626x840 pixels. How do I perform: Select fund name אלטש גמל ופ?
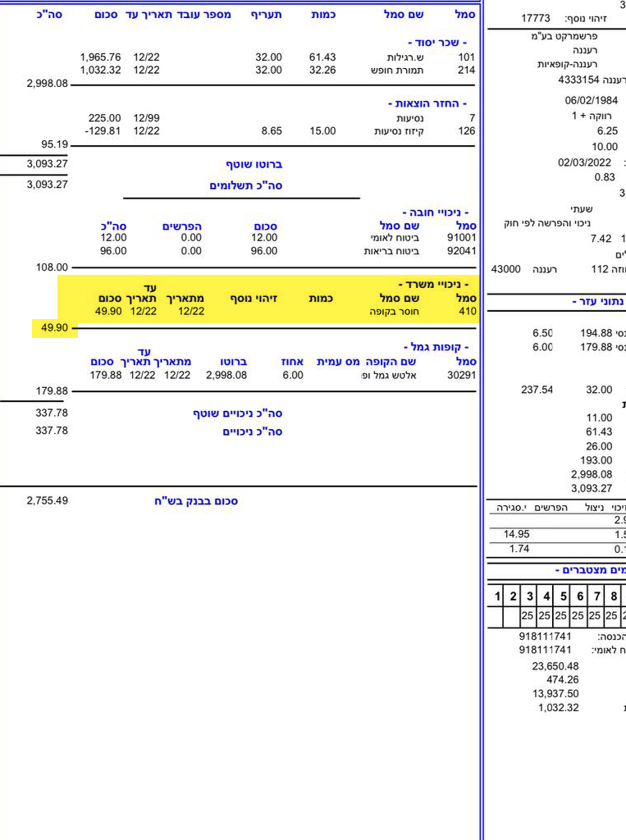390,376
